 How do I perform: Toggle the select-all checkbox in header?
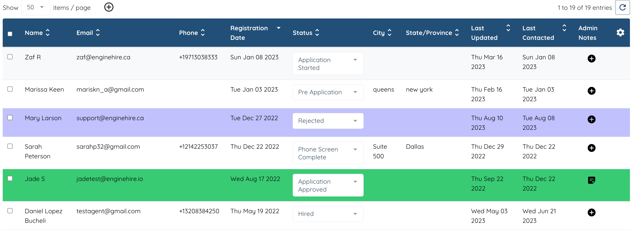[x=10, y=34]
